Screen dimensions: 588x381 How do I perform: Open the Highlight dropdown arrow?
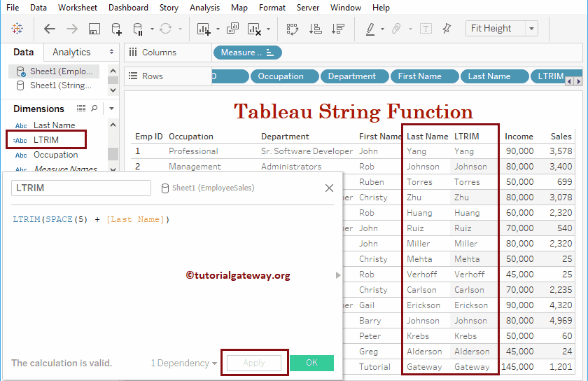click(382, 29)
